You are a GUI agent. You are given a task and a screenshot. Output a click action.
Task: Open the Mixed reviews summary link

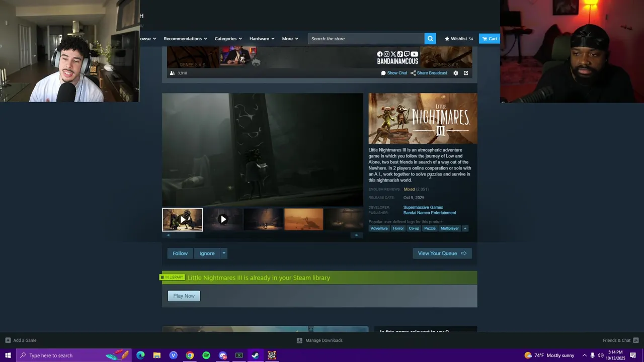pyautogui.click(x=416, y=189)
